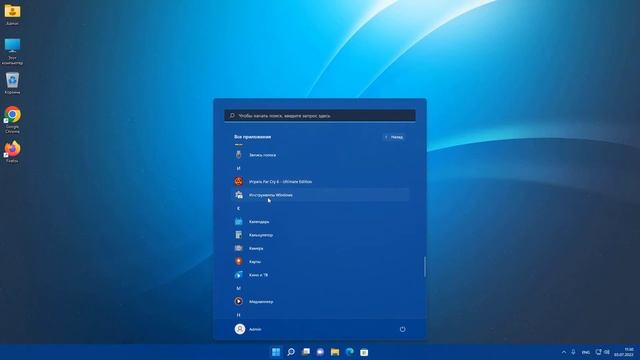The width and height of the screenshot is (640, 360).
Task: Open the Admin folder on the desktop
Action: click(12, 14)
